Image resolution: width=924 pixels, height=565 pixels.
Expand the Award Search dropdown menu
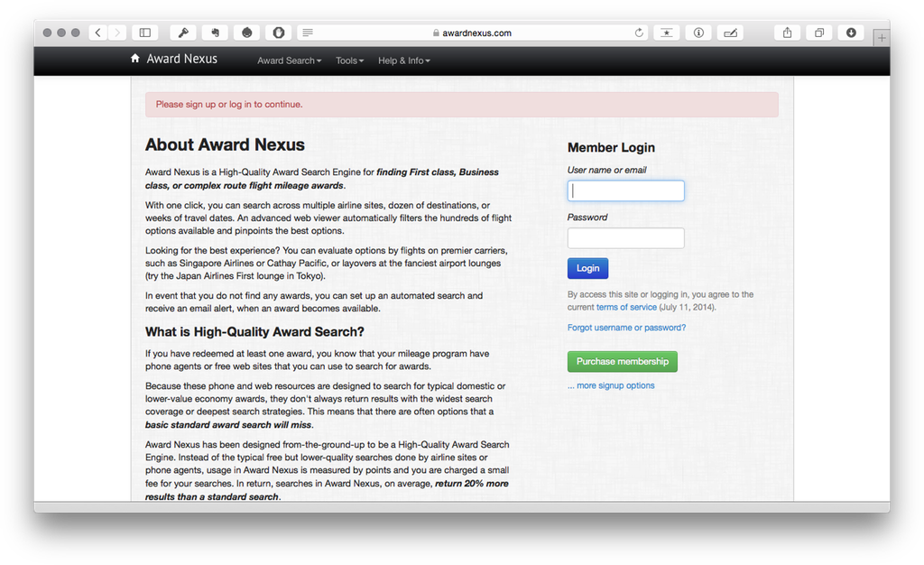point(290,60)
